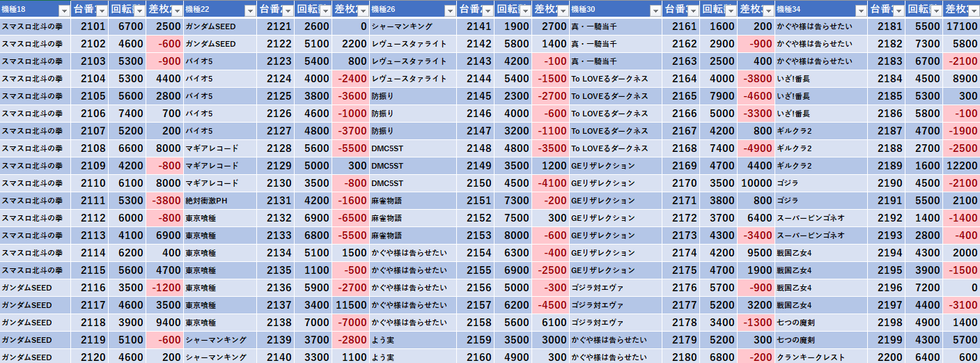Click the 7900 rotation count cell
This screenshot has height=363, width=980.
(x=718, y=96)
